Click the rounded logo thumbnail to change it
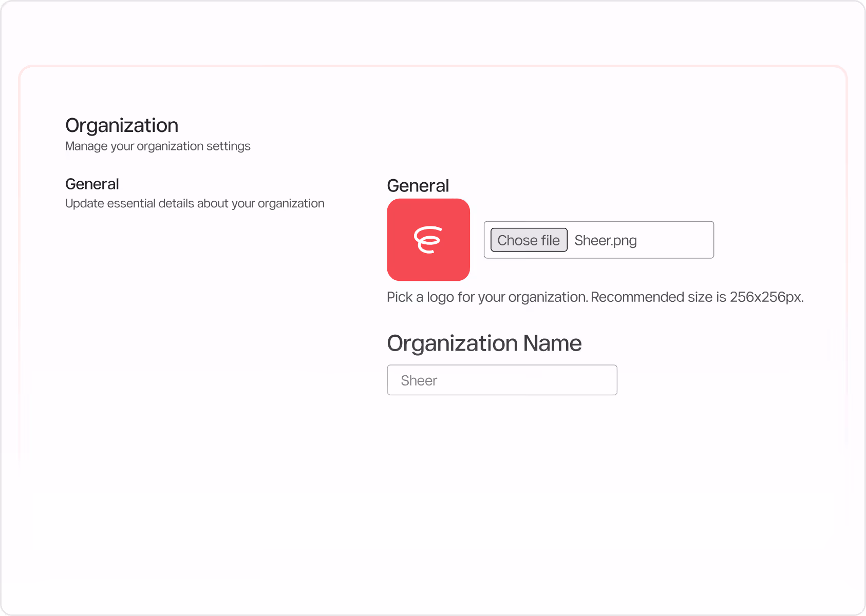 (428, 240)
